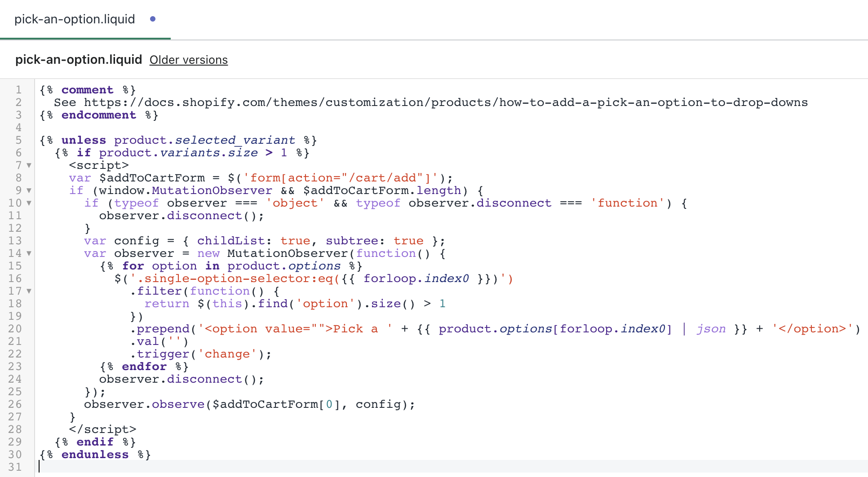Collapse the script block at line 7
The image size is (868, 477).
tap(29, 165)
